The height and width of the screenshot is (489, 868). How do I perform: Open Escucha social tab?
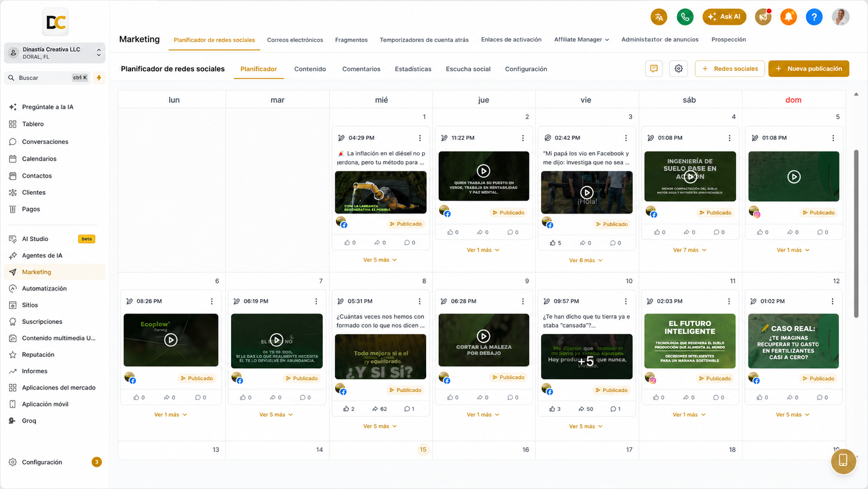(x=468, y=69)
